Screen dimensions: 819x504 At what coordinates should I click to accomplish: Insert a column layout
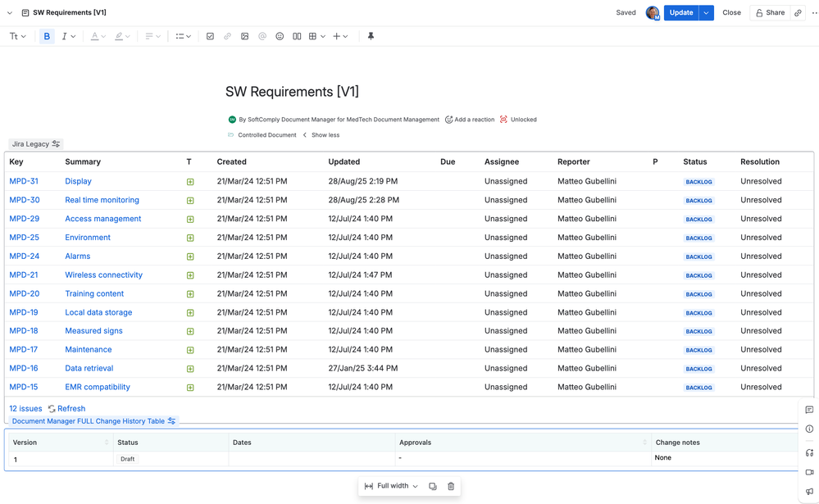297,36
